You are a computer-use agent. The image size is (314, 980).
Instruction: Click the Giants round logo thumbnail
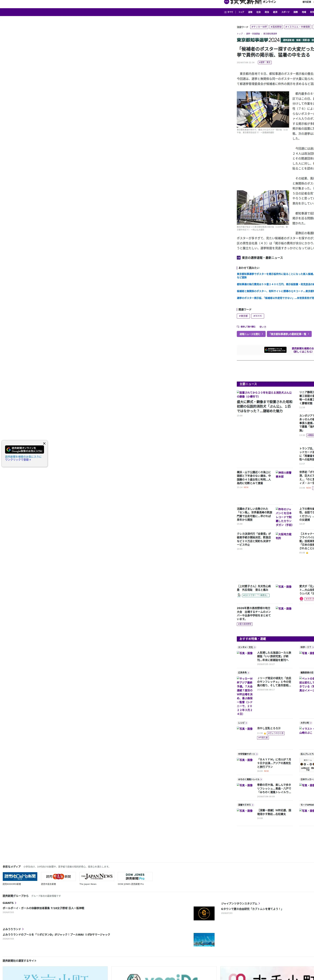[204, 913]
